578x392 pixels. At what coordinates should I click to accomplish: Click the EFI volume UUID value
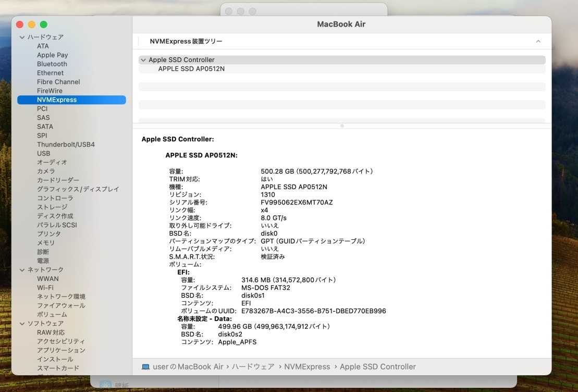tap(313, 311)
